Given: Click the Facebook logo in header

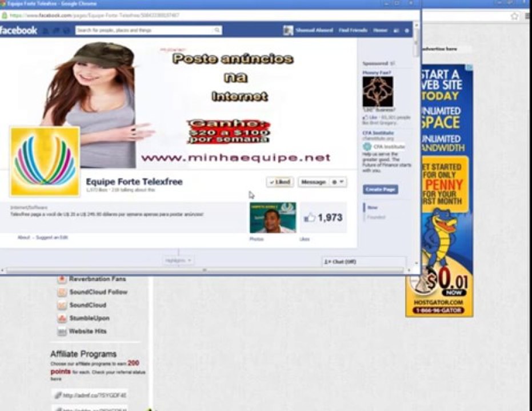Looking at the screenshot, I should (18, 30).
